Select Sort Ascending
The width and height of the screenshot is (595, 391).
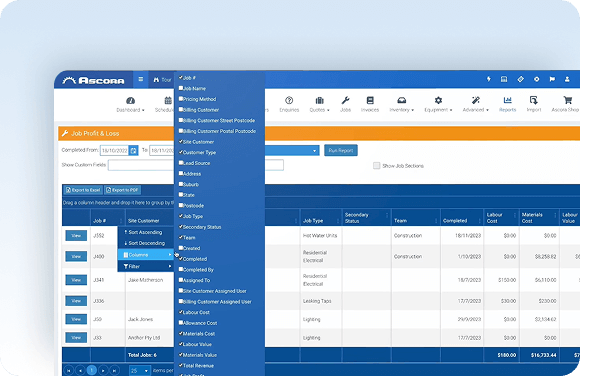[146, 232]
